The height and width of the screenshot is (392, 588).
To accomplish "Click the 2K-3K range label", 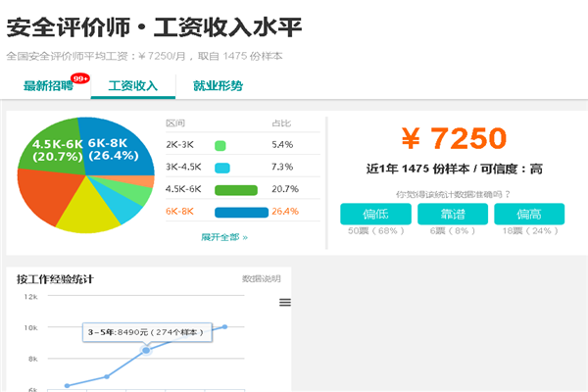I will click(179, 145).
